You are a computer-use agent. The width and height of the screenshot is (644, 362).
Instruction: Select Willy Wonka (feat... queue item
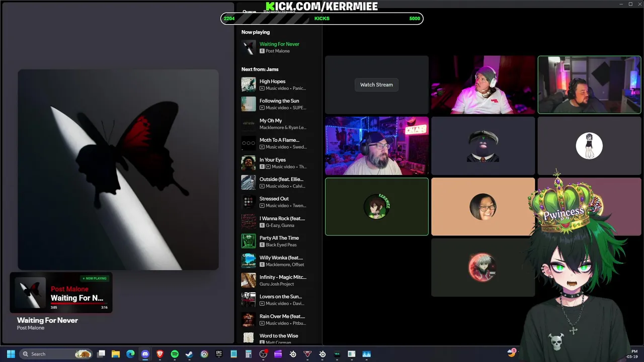click(x=279, y=261)
